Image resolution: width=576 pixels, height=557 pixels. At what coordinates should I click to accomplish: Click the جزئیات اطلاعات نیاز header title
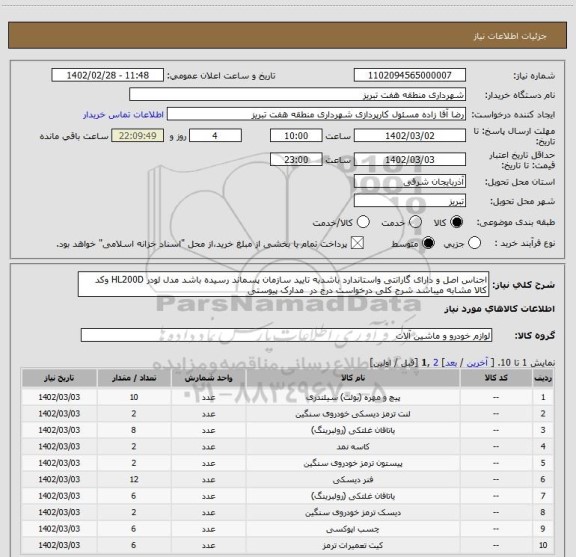click(510, 36)
